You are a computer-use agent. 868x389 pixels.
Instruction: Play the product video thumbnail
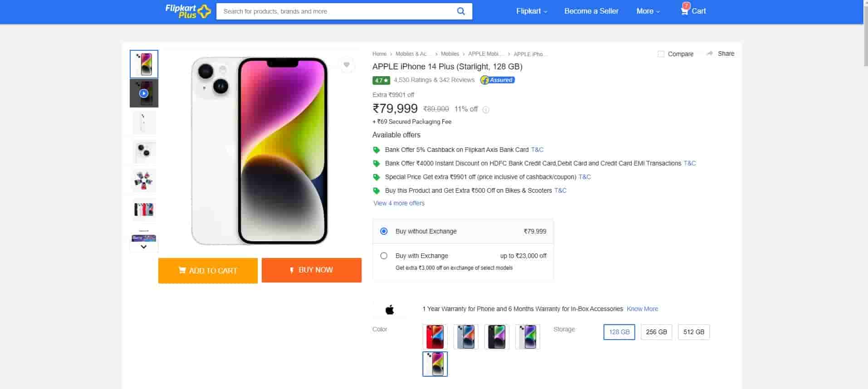point(144,93)
